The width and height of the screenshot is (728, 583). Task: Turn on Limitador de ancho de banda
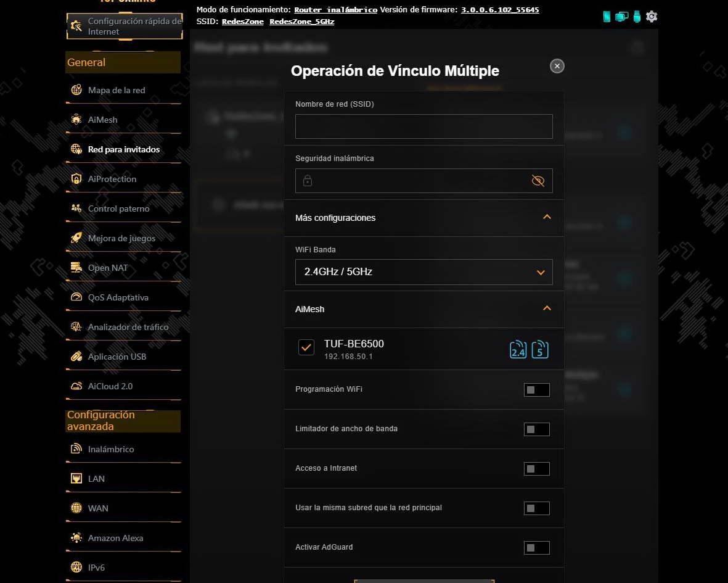coord(537,429)
